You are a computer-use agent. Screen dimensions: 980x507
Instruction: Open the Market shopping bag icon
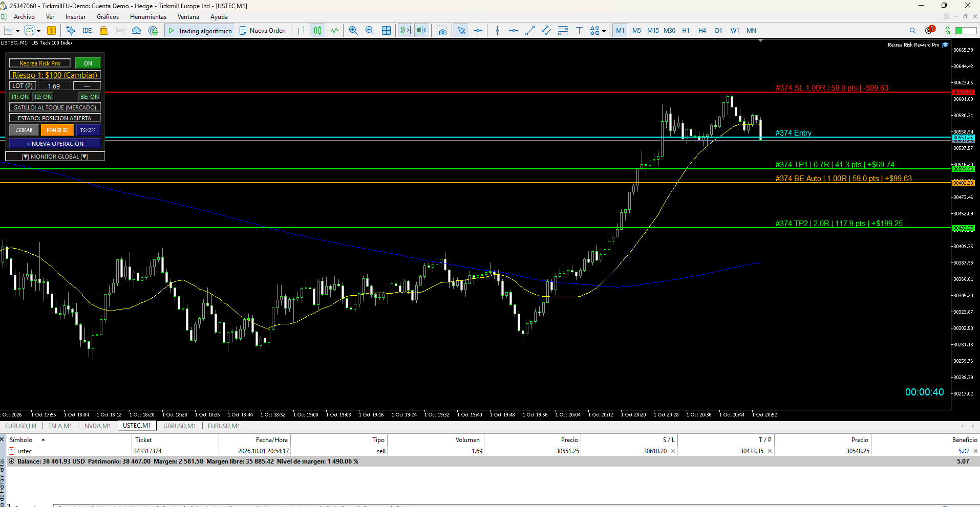103,31
